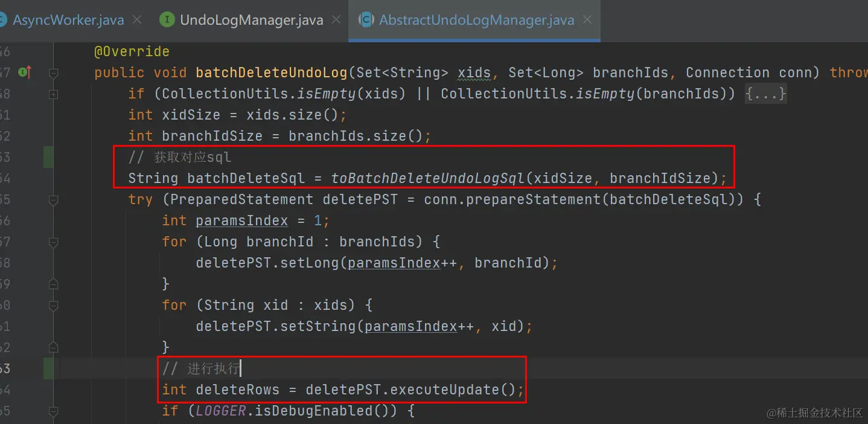The image size is (868, 424).
Task: Collapse the for Long branchId loop fold marker
Action: [54, 242]
